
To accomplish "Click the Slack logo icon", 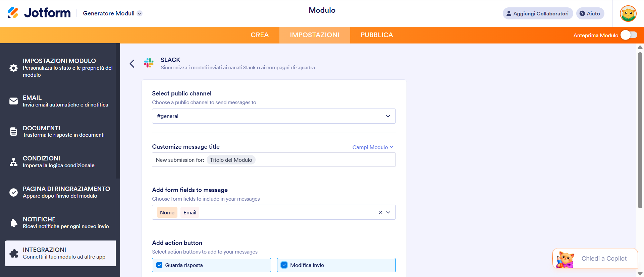I will [x=149, y=63].
